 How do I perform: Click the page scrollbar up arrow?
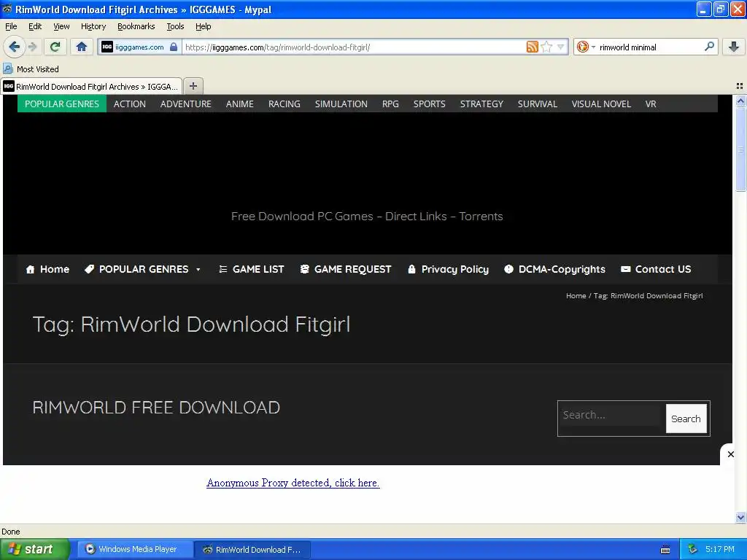click(740, 101)
